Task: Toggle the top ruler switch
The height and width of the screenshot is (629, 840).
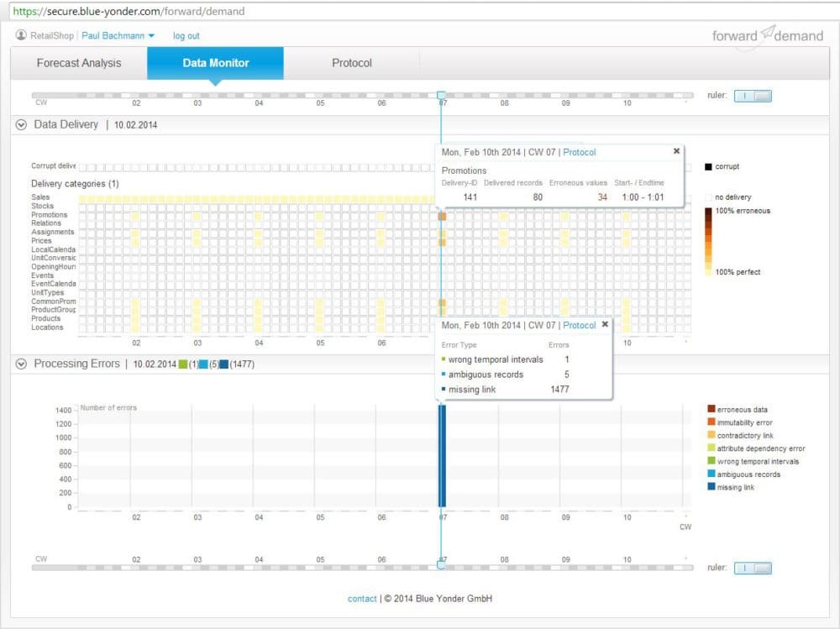Action: click(753, 95)
